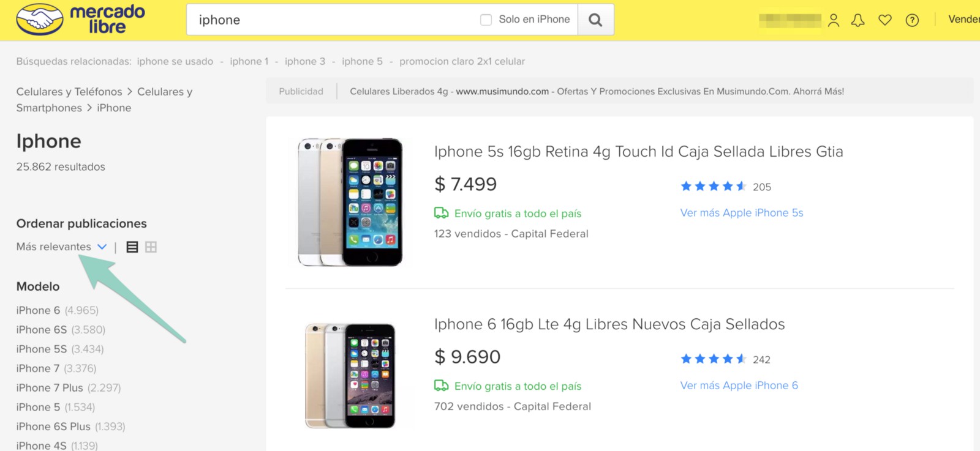This screenshot has height=451, width=980.
Task: Open Celulares y Teléfonos breadcrumb
Action: (69, 92)
